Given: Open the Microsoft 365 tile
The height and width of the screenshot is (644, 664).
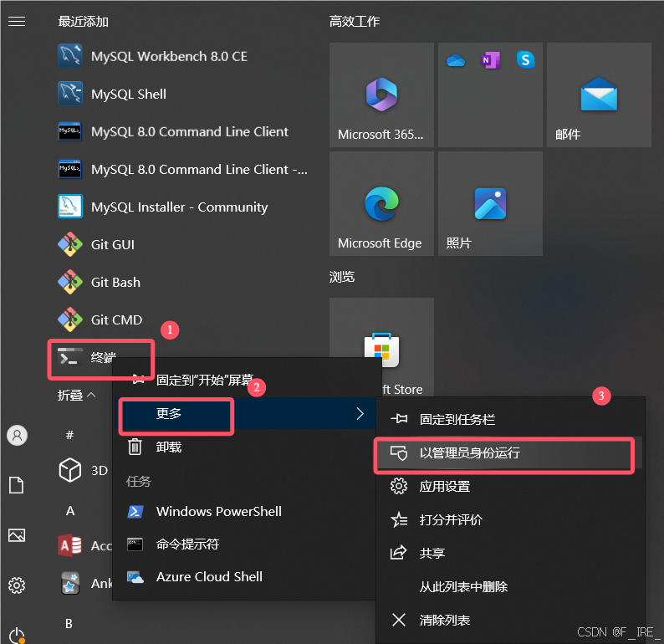Looking at the screenshot, I should [x=381, y=95].
